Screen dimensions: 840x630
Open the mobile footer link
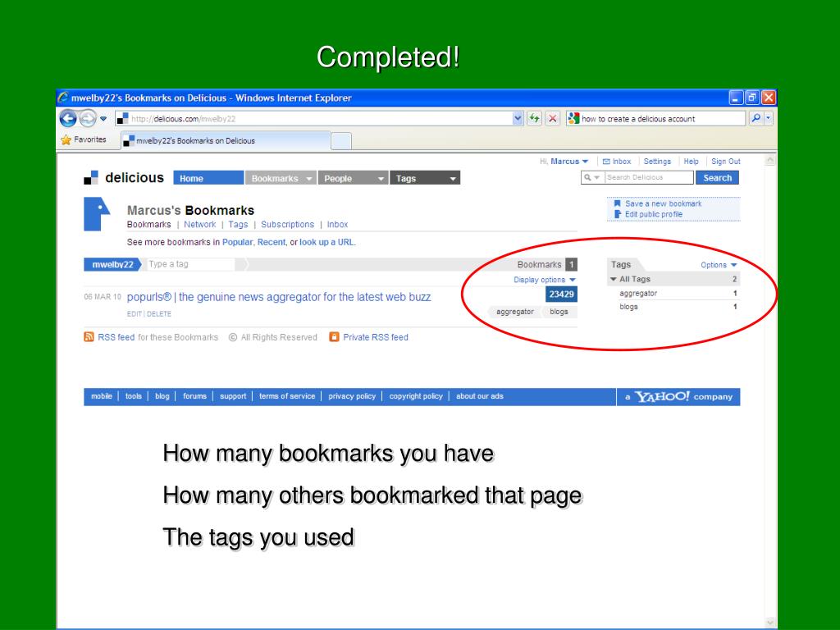101,396
